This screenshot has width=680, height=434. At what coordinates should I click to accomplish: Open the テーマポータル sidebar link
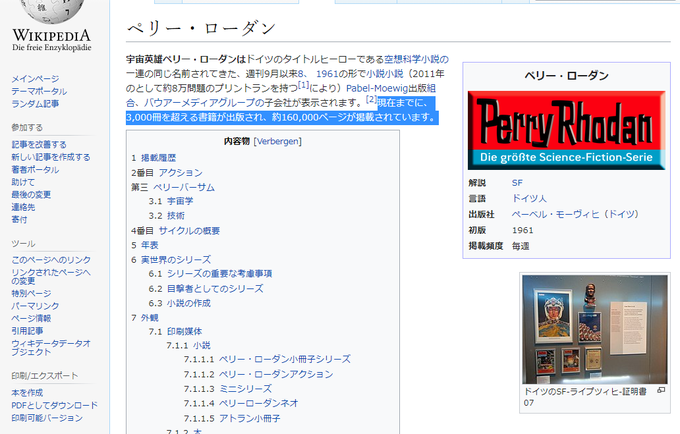pos(39,91)
